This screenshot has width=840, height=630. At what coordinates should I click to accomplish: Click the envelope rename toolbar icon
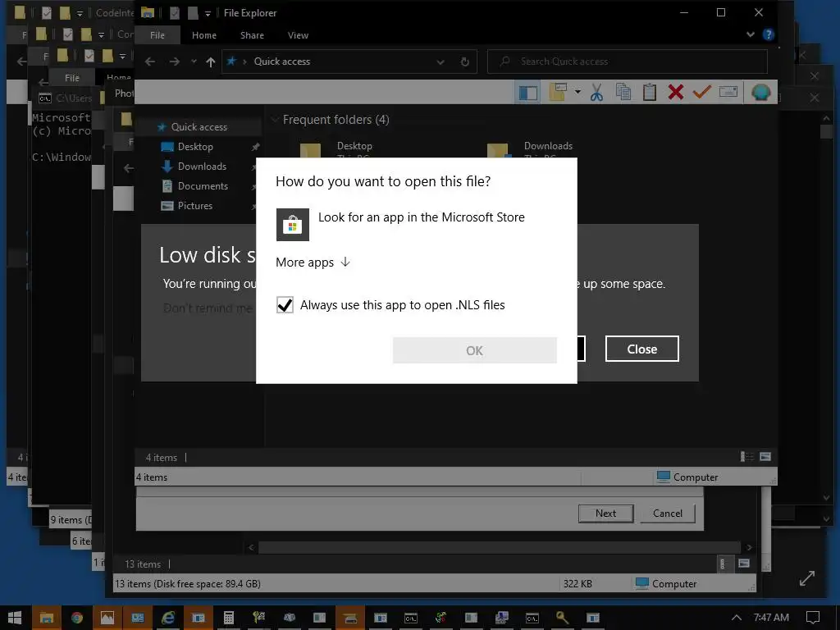(728, 92)
